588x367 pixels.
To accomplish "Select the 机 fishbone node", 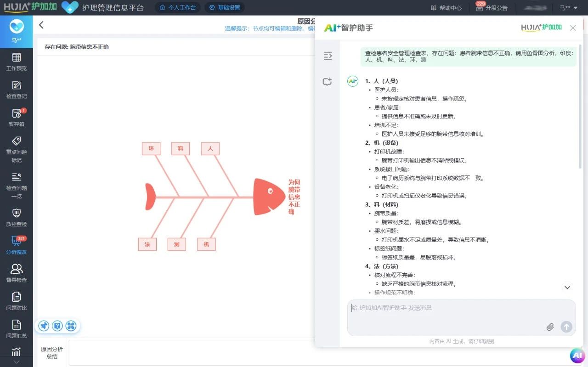I will pyautogui.click(x=206, y=244).
